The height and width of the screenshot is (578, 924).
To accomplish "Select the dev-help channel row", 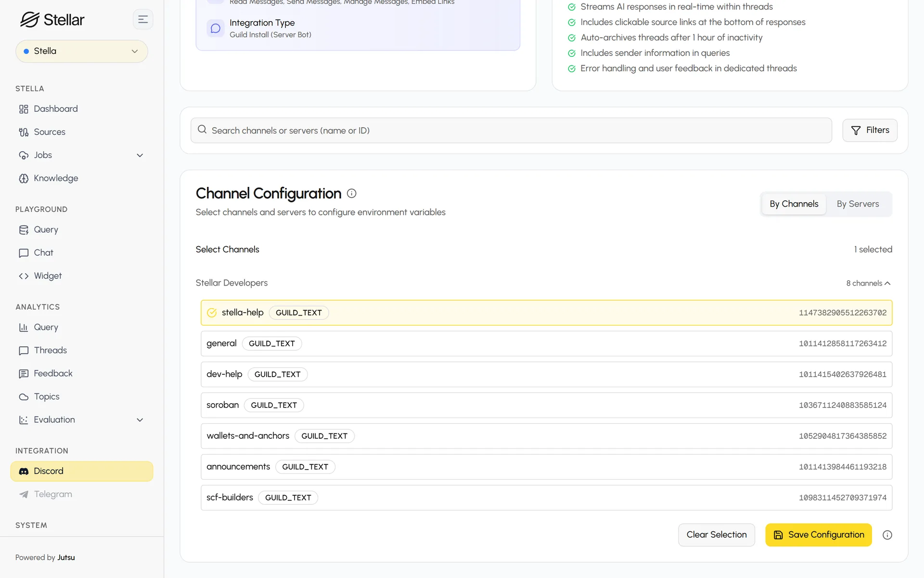I will pos(546,374).
